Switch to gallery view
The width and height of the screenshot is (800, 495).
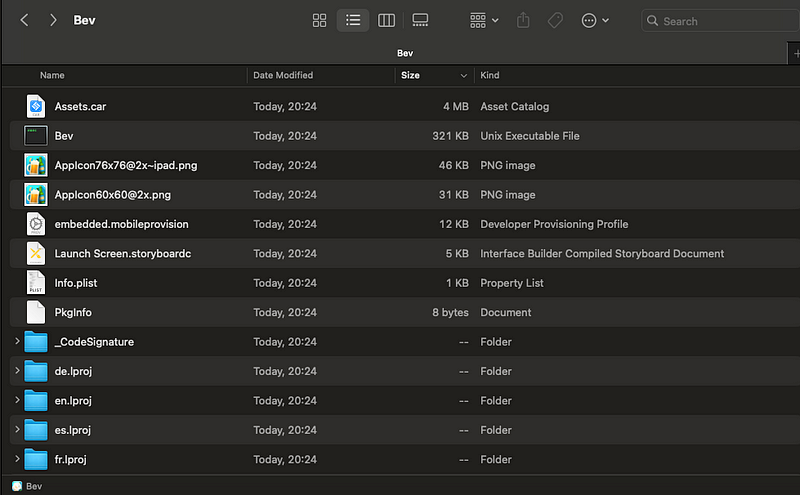[x=420, y=20]
